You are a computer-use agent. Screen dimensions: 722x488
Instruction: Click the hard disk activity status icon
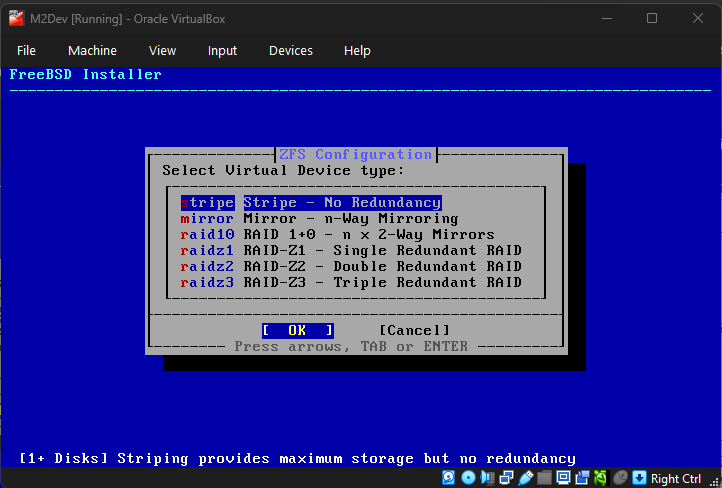pyautogui.click(x=449, y=478)
